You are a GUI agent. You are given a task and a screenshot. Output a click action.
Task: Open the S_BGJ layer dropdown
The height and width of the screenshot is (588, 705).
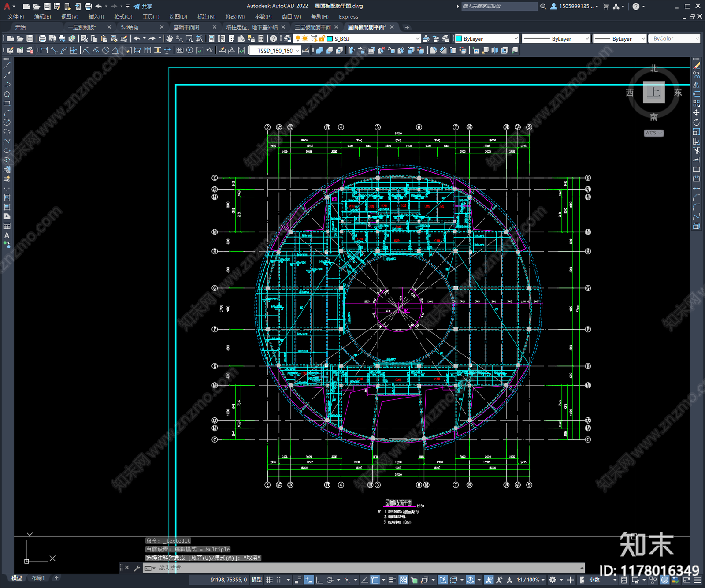click(x=357, y=39)
